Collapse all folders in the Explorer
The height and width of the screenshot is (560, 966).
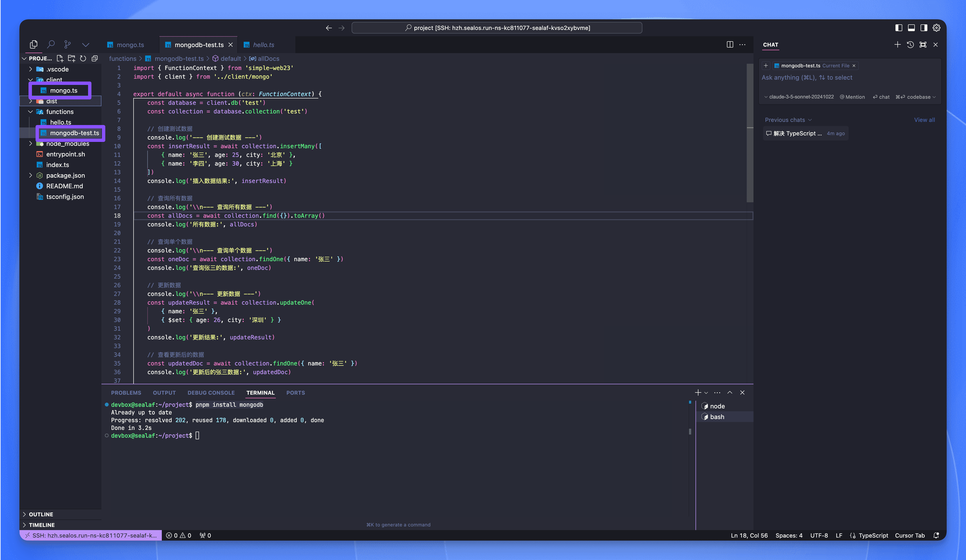(x=95, y=58)
